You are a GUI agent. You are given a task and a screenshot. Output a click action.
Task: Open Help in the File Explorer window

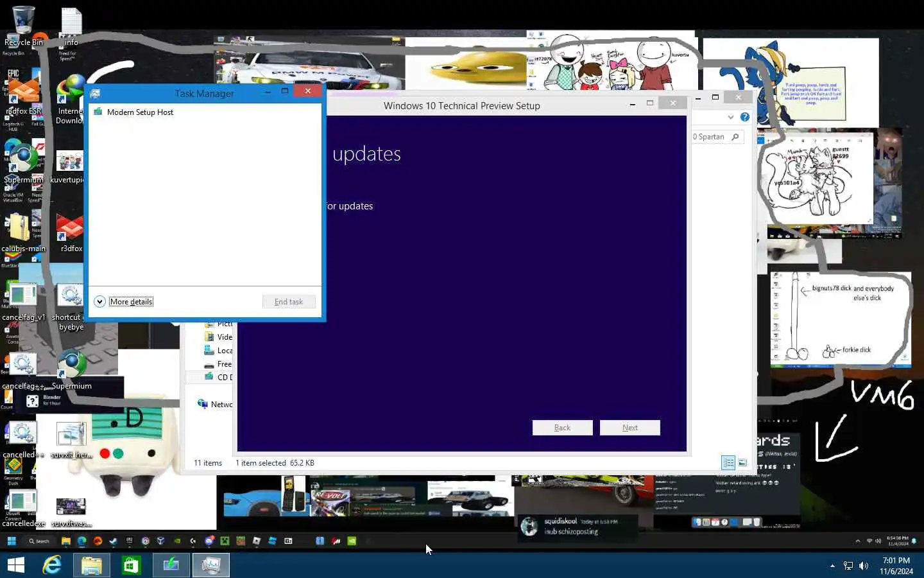pos(744,117)
